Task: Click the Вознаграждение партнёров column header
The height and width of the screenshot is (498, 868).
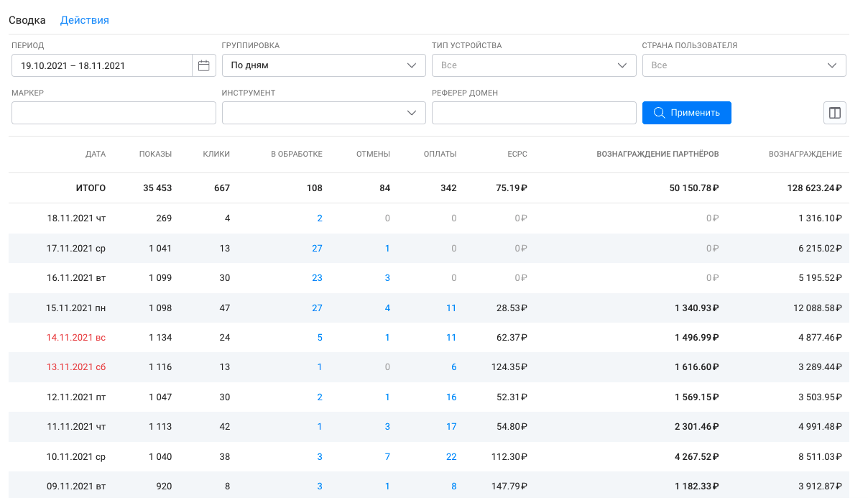Action: (657, 154)
